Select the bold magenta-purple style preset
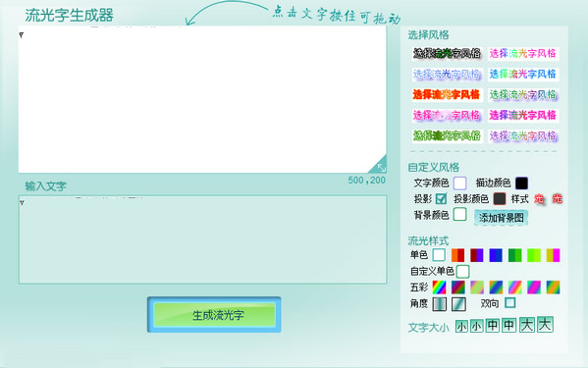Viewport: 588px width, 368px height. [523, 115]
